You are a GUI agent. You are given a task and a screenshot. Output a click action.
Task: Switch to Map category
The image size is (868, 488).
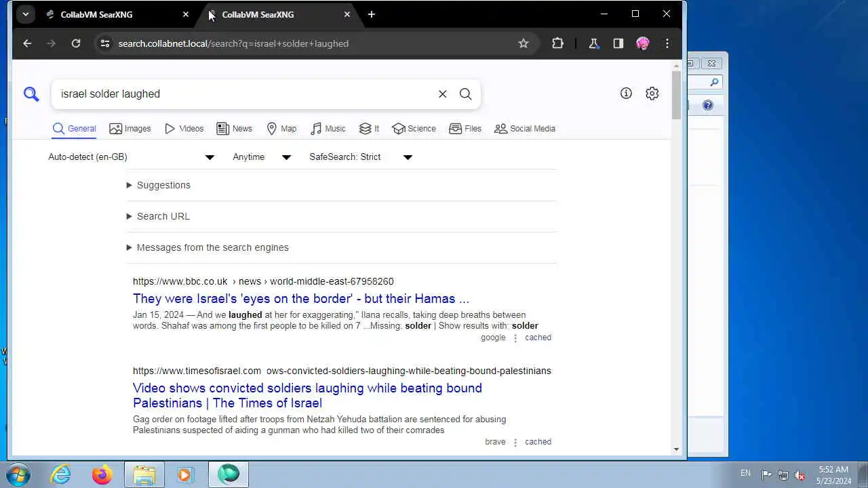tap(281, 129)
